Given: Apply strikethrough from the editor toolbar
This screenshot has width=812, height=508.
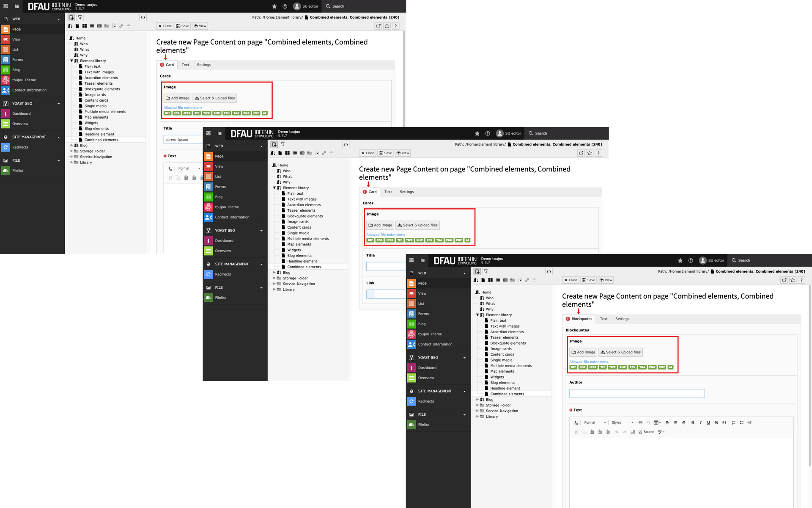Looking at the screenshot, I should click(716, 422).
